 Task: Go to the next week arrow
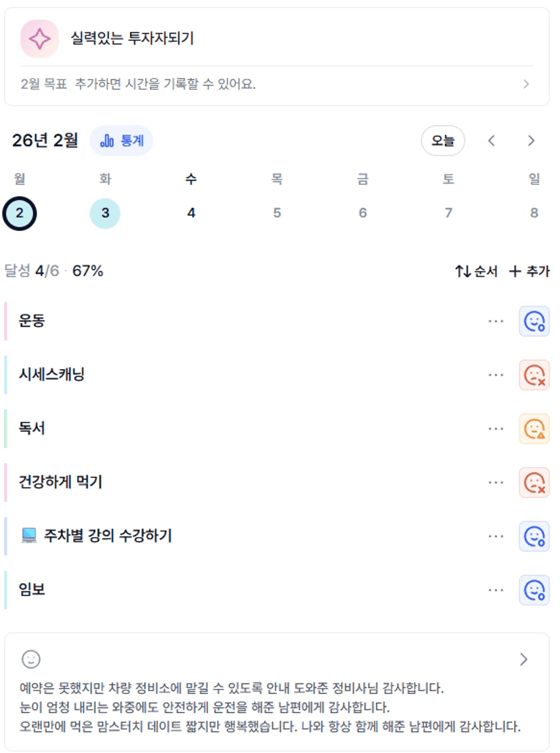click(531, 141)
